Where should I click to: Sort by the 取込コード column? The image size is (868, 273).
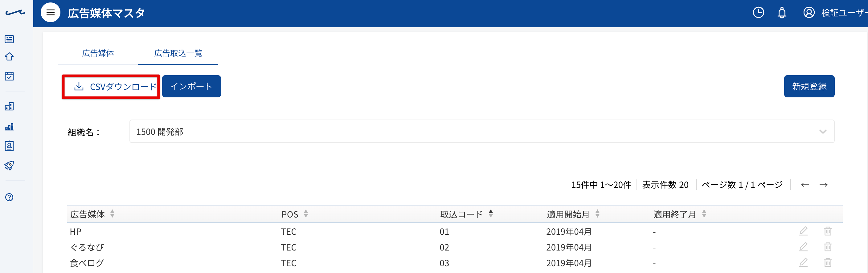pyautogui.click(x=491, y=214)
